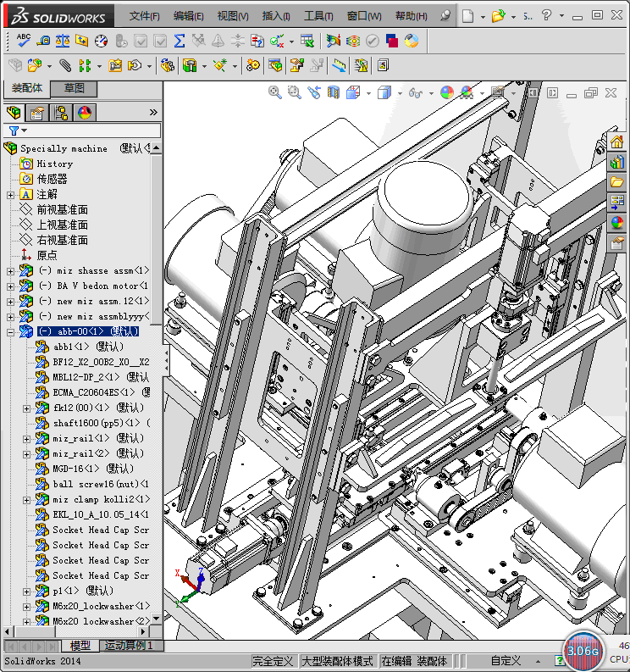Click the overlapping blue and red squares icon
This screenshot has width=630, height=672.
tap(392, 41)
